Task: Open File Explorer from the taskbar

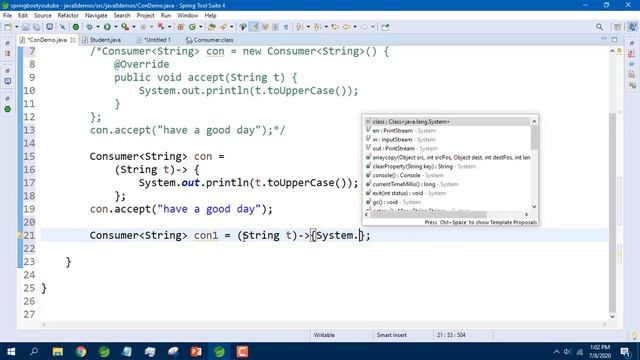Action: (58, 351)
